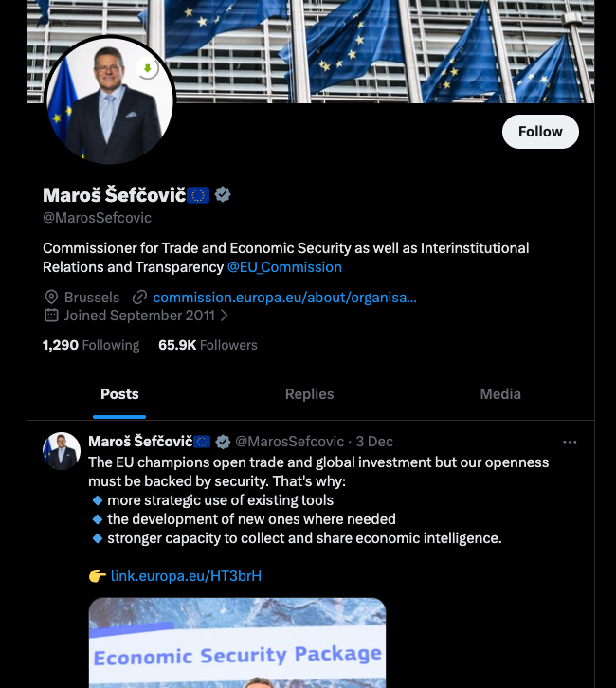Select the Posts tab
This screenshot has height=688, width=616.
click(119, 394)
